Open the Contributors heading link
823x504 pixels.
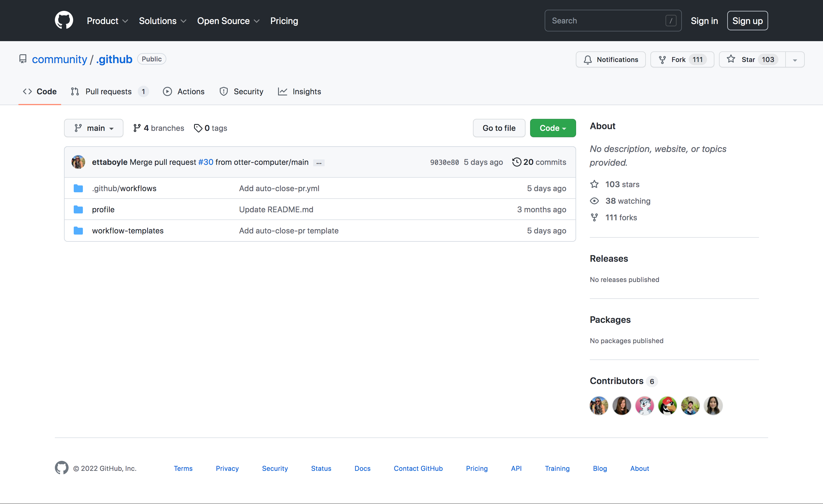623,381
